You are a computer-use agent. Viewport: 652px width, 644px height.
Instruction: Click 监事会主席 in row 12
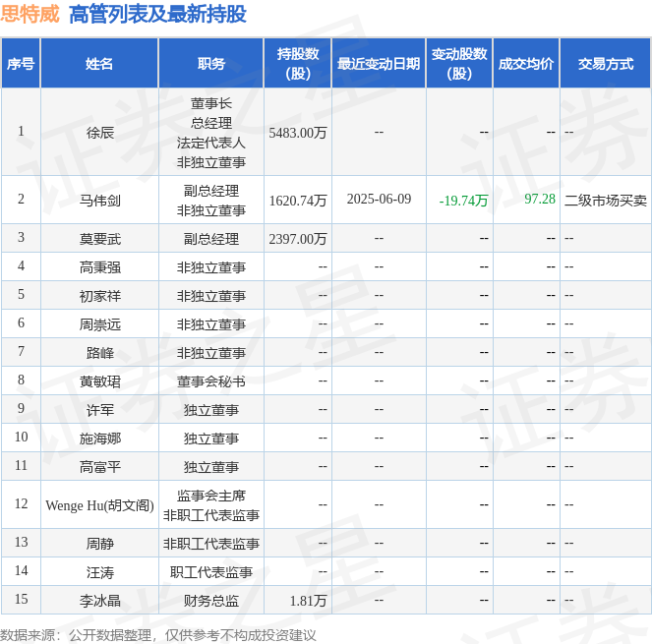pyautogui.click(x=211, y=496)
